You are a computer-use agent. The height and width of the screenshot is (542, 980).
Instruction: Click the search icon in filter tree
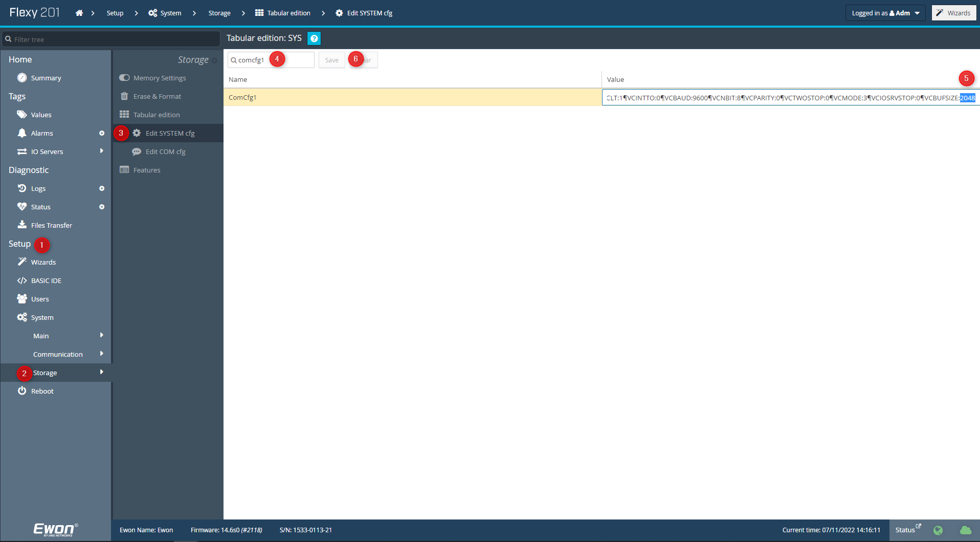point(8,39)
